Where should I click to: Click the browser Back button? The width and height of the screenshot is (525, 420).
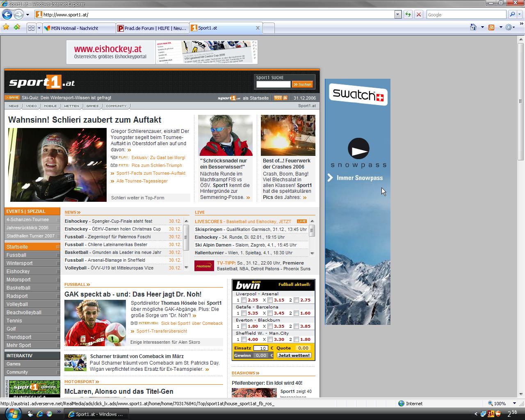7,14
